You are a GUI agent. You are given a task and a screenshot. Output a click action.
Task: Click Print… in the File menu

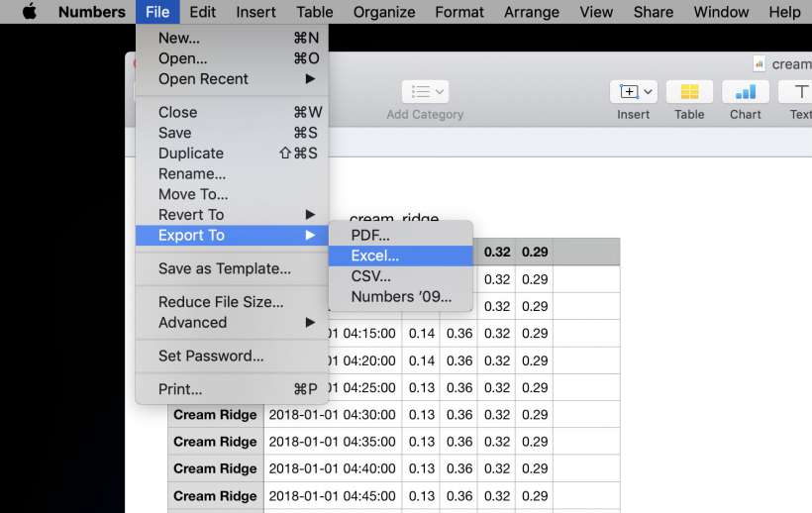180,389
